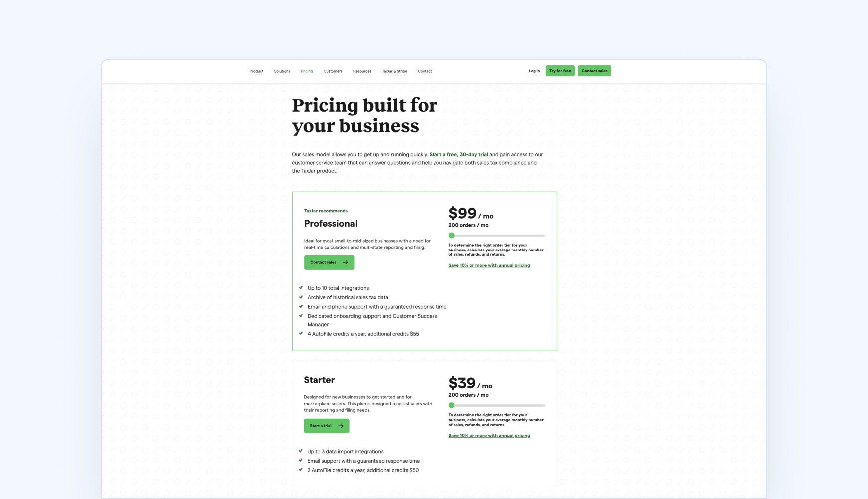Click the $99 / mo price

click(x=471, y=214)
